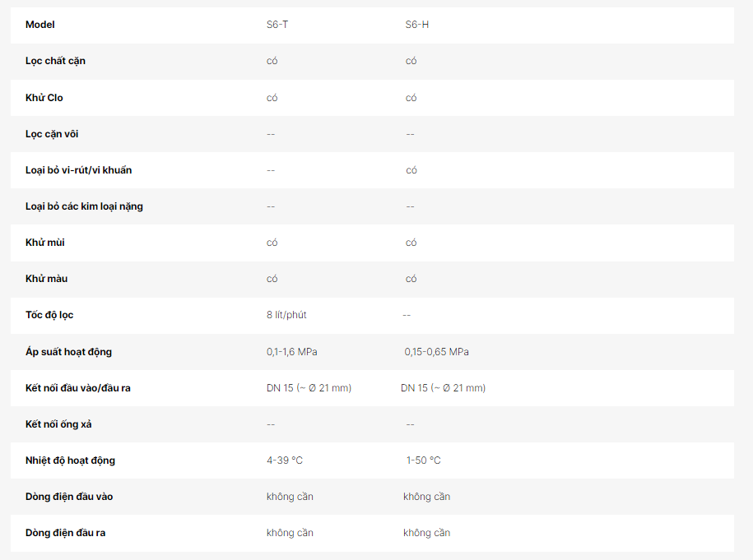Select the 'Kết nối đầu vào/đầu ra' label
The width and height of the screenshot is (753, 560).
(78, 388)
